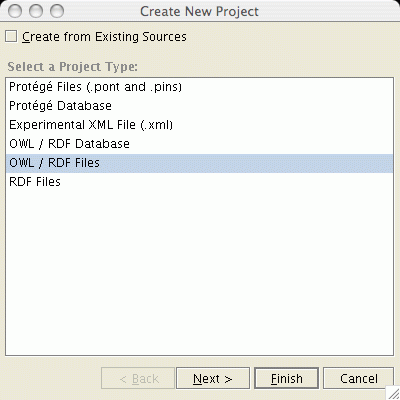Zoom the dialog using the third window button
The image size is (400, 400).
[57, 11]
